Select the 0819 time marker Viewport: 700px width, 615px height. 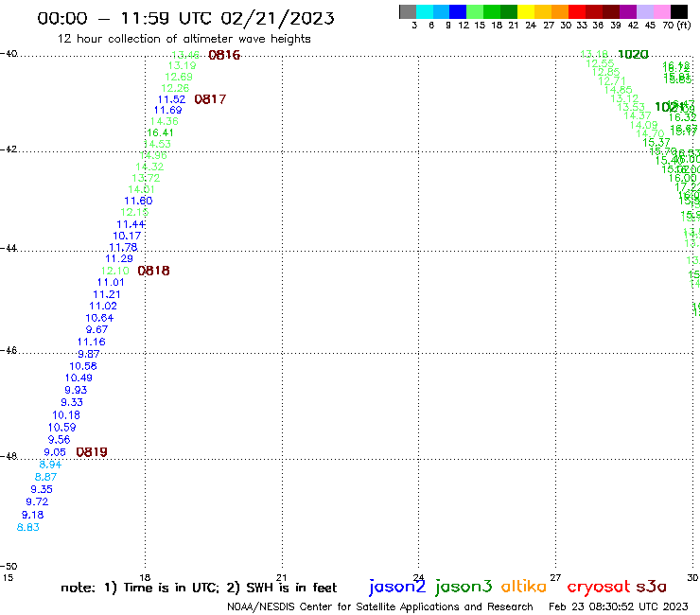[92, 452]
